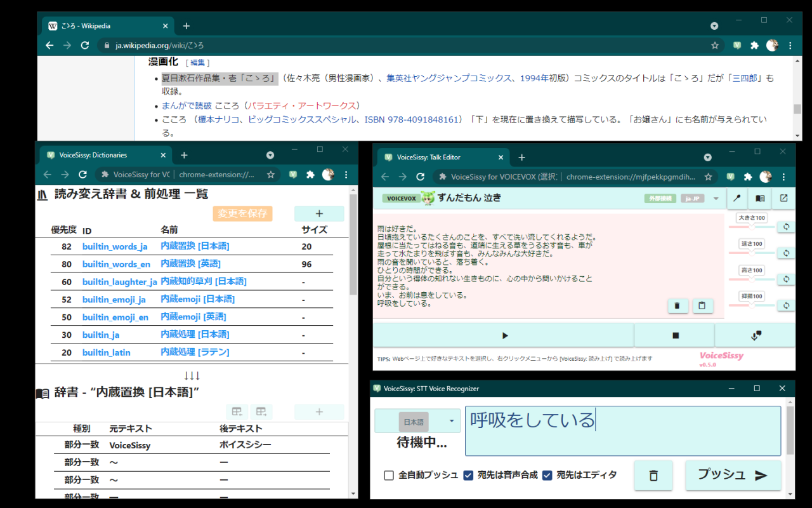
Task: Go back in the Wikipedia window
Action: [x=49, y=46]
